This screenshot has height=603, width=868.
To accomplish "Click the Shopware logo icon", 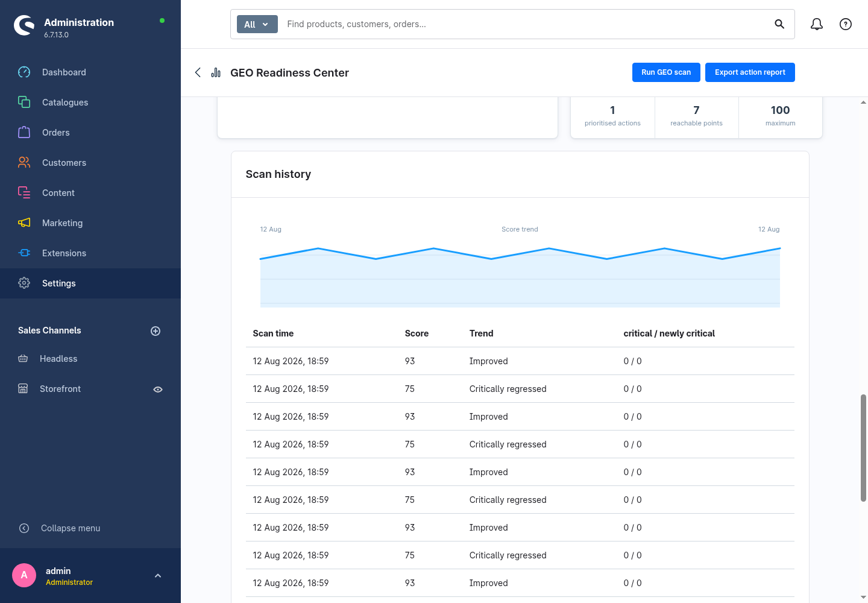I will coord(24,25).
